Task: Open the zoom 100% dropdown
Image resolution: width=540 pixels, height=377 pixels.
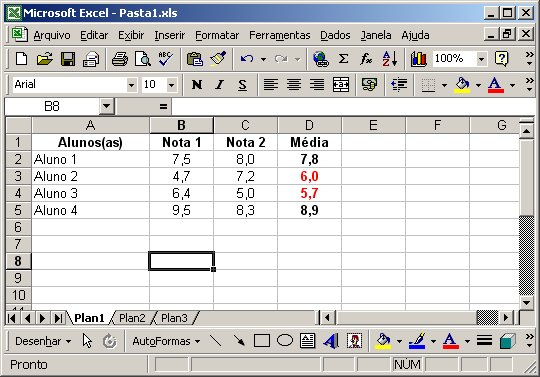Action: (x=481, y=59)
